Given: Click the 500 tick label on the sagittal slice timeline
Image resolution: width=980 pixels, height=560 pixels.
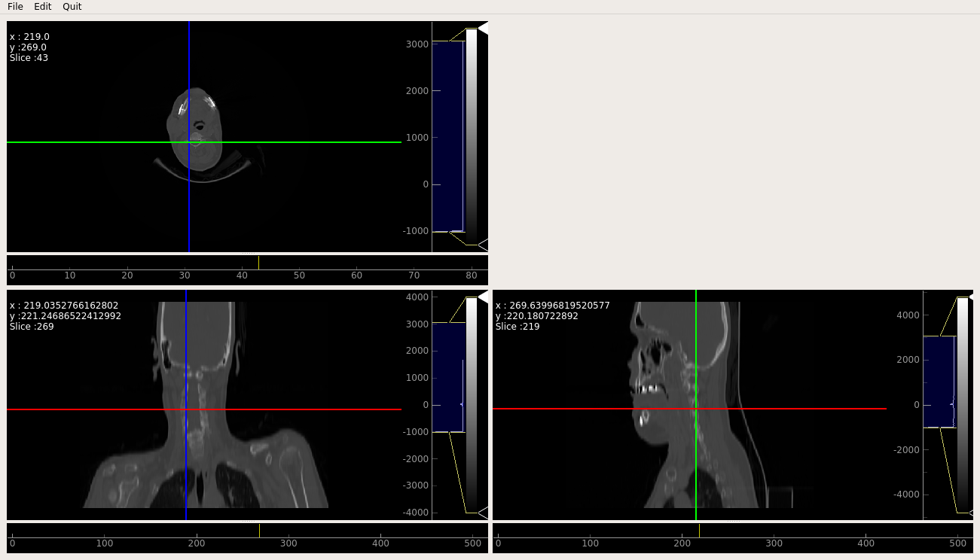Looking at the screenshot, I should pyautogui.click(x=958, y=543).
